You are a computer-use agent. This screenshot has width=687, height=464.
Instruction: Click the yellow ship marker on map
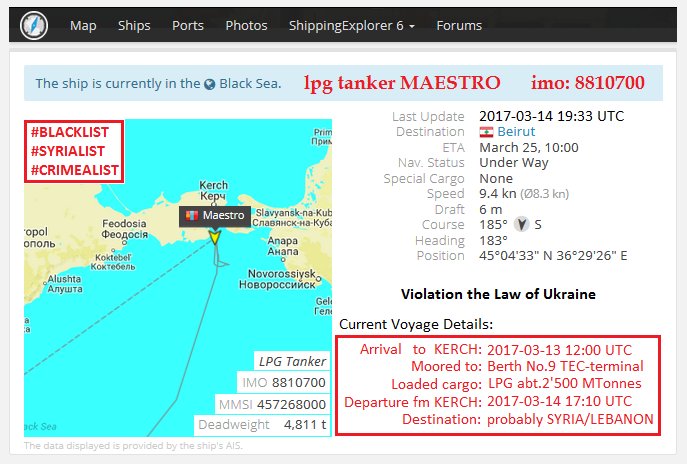click(213, 236)
